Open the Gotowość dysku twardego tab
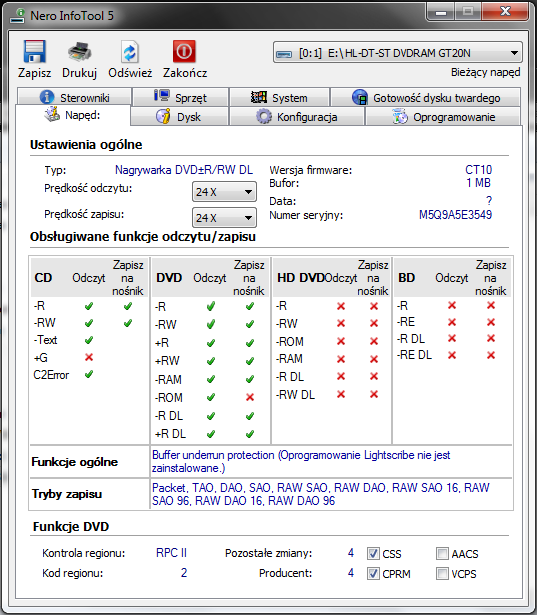Image resolution: width=537 pixels, height=615 pixels. pyautogui.click(x=426, y=97)
